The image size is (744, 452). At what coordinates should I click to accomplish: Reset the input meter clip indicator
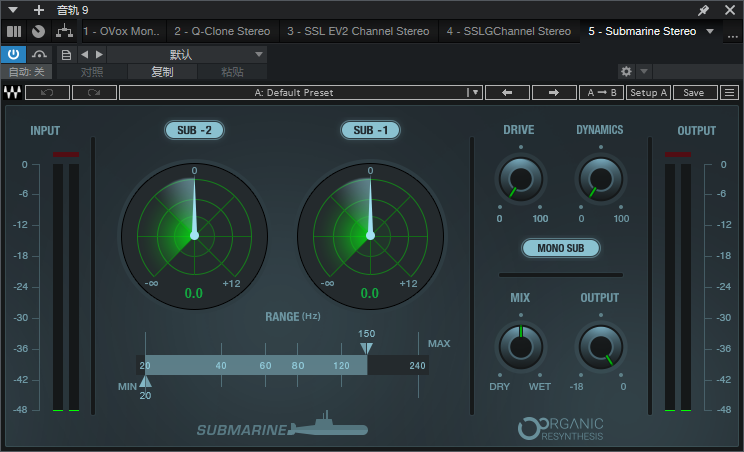tap(66, 154)
